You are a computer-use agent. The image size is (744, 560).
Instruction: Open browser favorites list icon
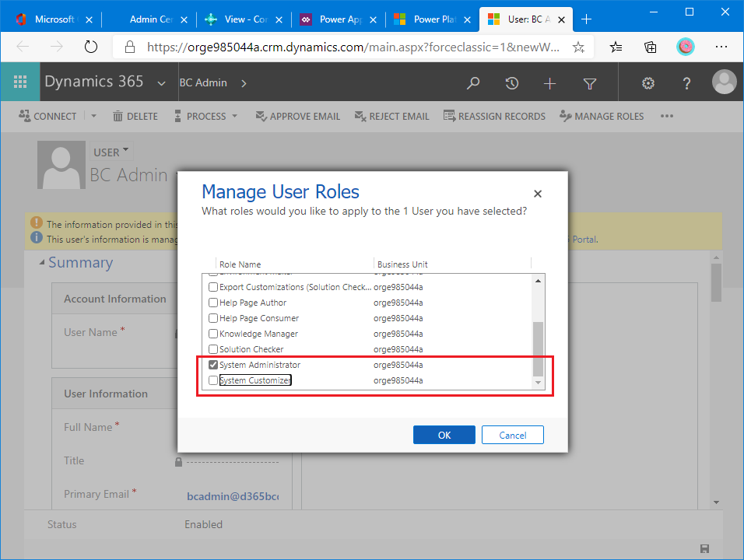pyautogui.click(x=616, y=47)
